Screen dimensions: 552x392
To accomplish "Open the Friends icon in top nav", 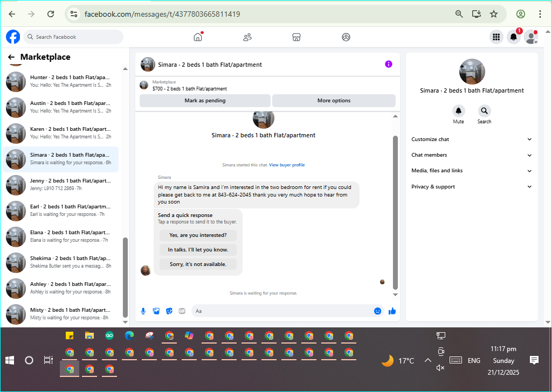I will [x=247, y=37].
